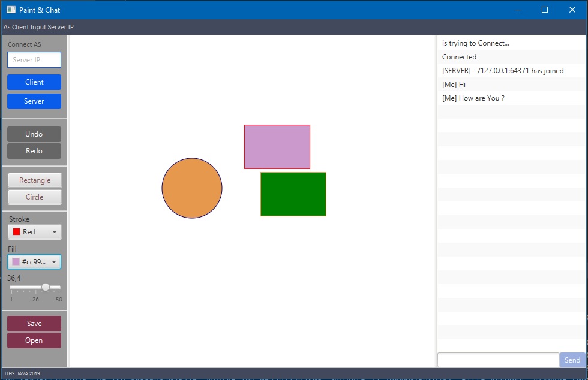This screenshot has width=588, height=380.
Task: Connect as Client
Action: (34, 82)
